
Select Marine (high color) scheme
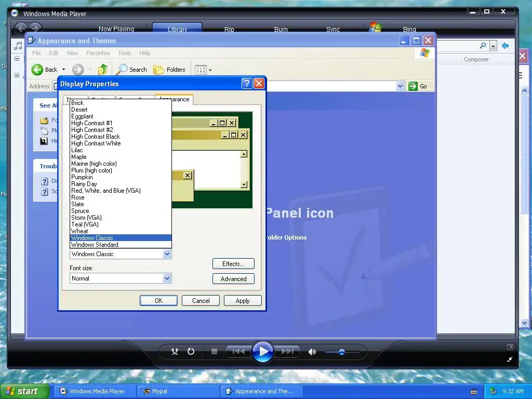121,164
